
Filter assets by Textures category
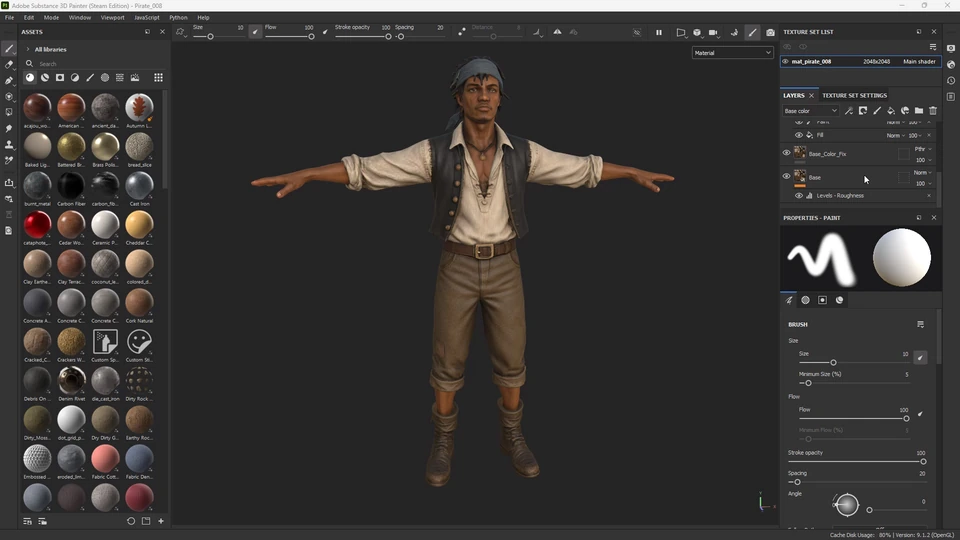click(120, 78)
